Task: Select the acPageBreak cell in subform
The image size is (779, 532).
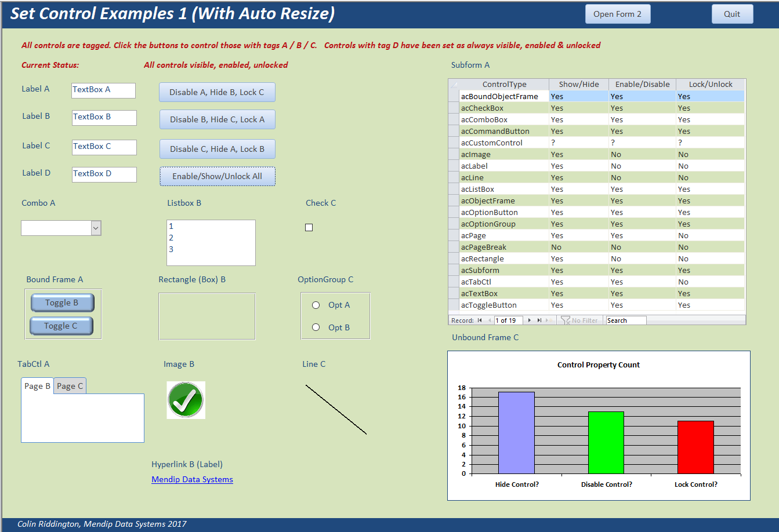Action: (504, 247)
